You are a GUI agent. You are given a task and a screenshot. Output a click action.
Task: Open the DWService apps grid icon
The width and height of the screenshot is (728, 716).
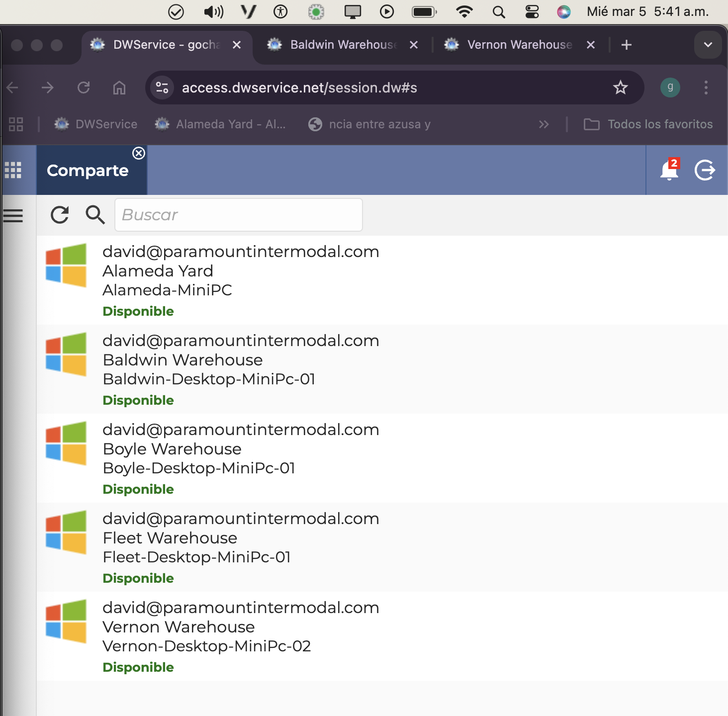(13, 170)
